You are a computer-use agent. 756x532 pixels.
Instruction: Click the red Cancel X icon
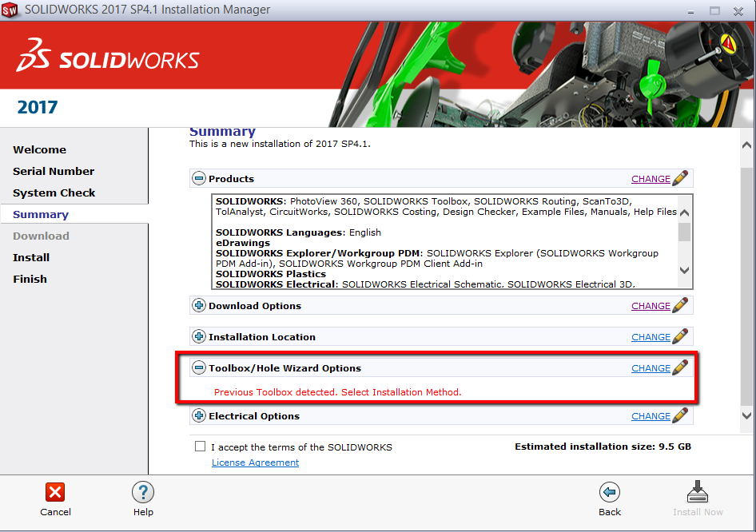click(55, 493)
